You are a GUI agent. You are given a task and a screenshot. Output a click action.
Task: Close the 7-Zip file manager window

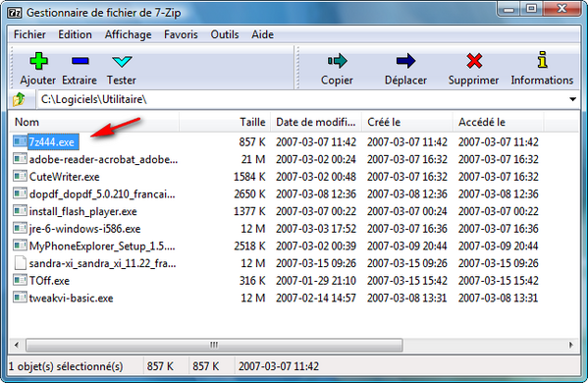[x=561, y=9]
